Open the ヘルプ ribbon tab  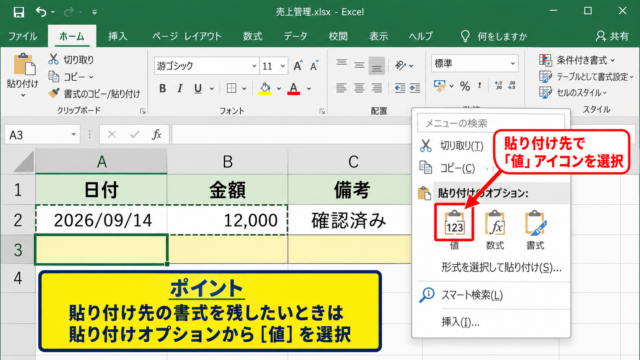point(420,36)
